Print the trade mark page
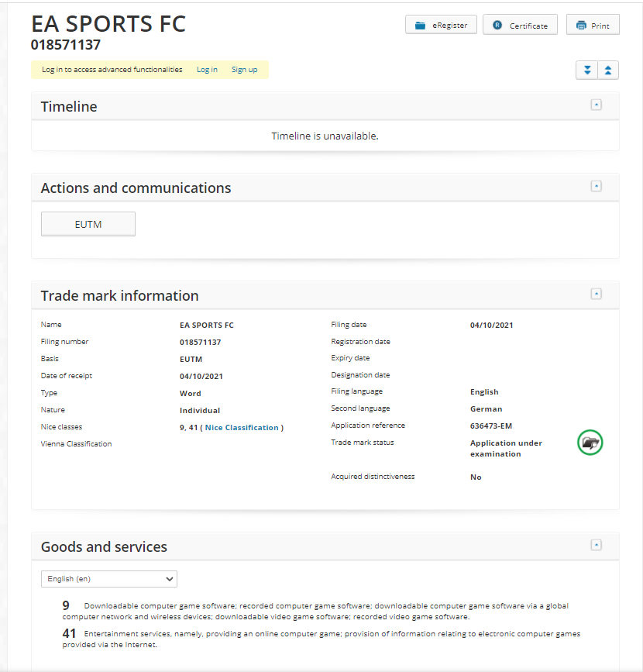This screenshot has width=643, height=672. coord(593,25)
